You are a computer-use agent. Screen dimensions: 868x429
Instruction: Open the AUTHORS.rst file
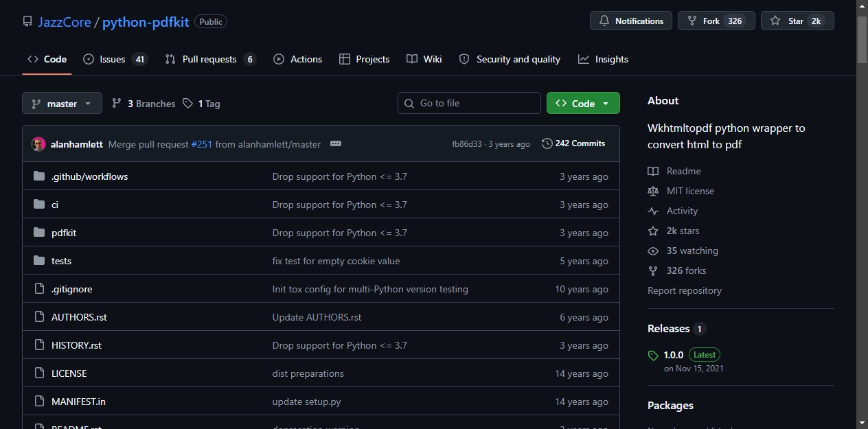pos(79,317)
